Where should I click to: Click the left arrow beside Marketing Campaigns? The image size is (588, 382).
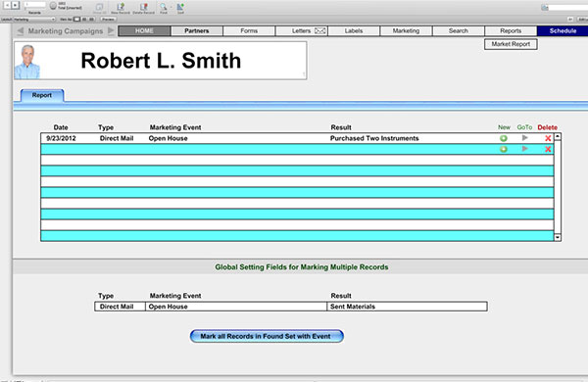[x=21, y=30]
